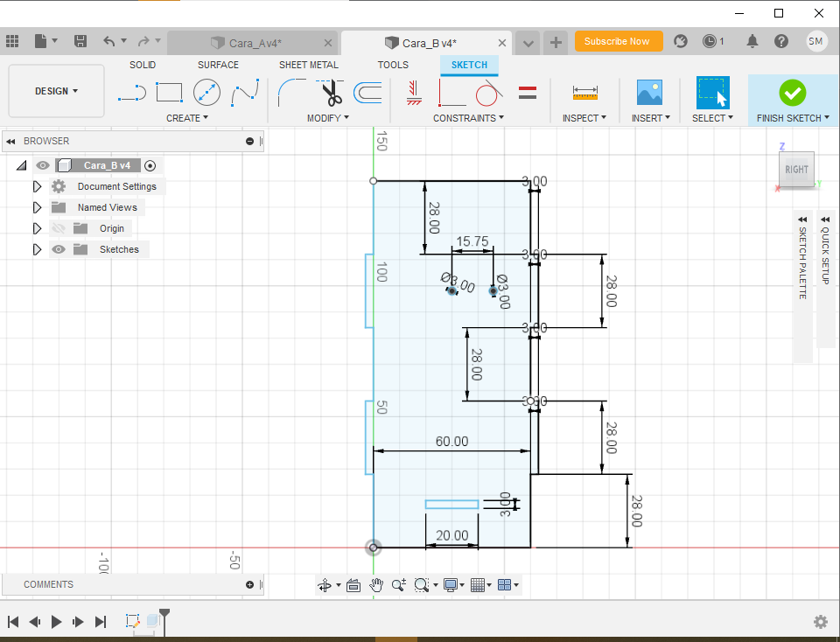Jump to the timeline end
The height and width of the screenshot is (642, 840).
point(100,622)
